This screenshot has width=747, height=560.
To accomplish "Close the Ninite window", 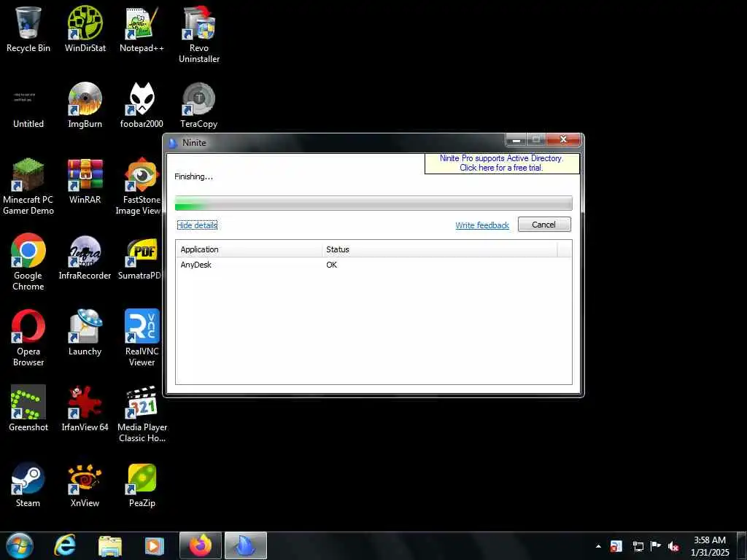I will (563, 139).
